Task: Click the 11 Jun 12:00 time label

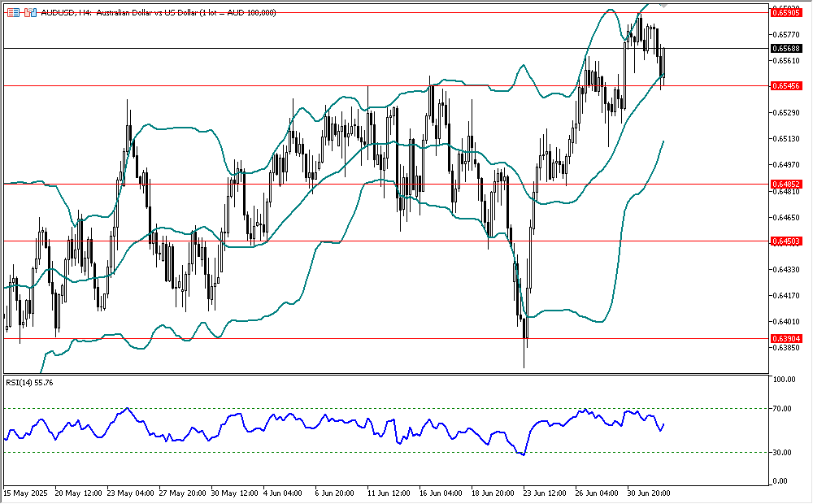Action: point(389,493)
